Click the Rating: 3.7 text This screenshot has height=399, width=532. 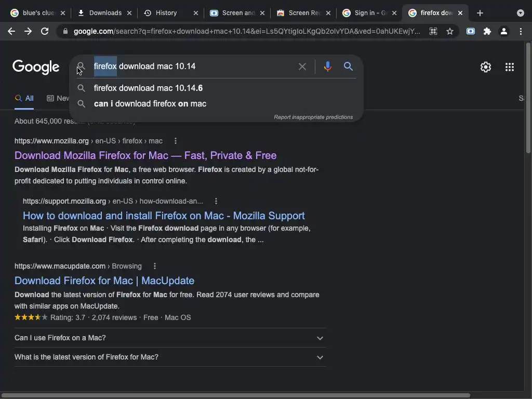(68, 317)
